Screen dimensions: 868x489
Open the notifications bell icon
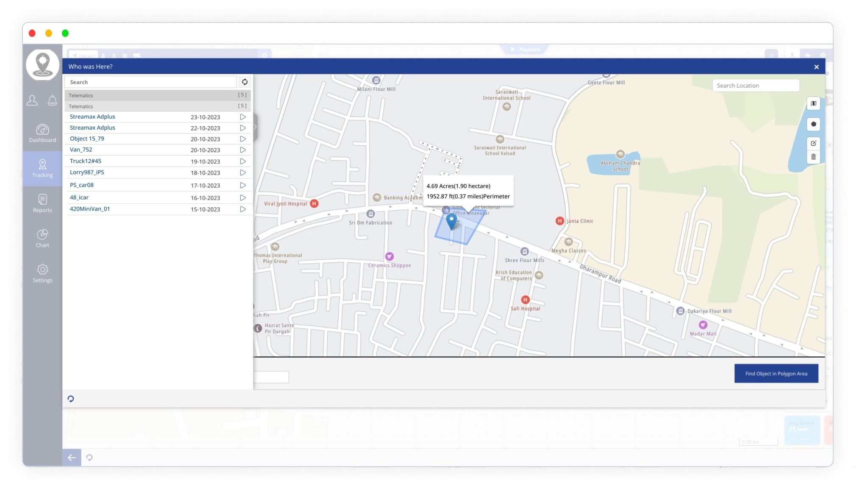coord(52,100)
